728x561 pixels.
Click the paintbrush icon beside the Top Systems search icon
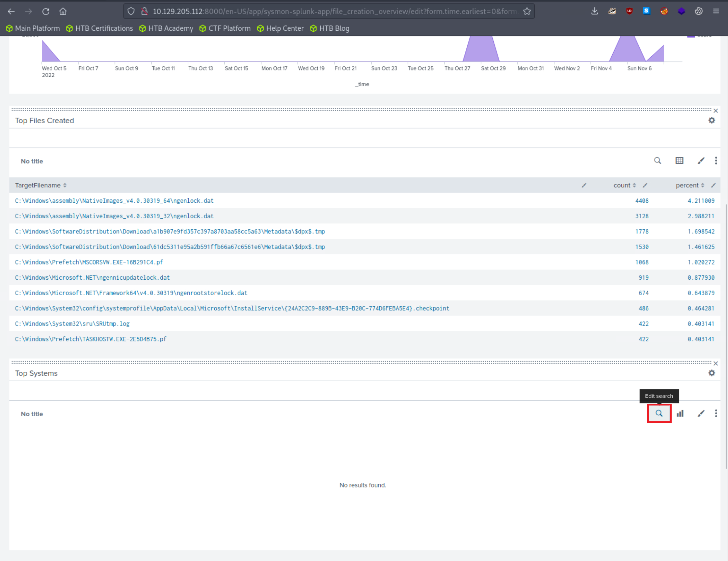coord(701,413)
